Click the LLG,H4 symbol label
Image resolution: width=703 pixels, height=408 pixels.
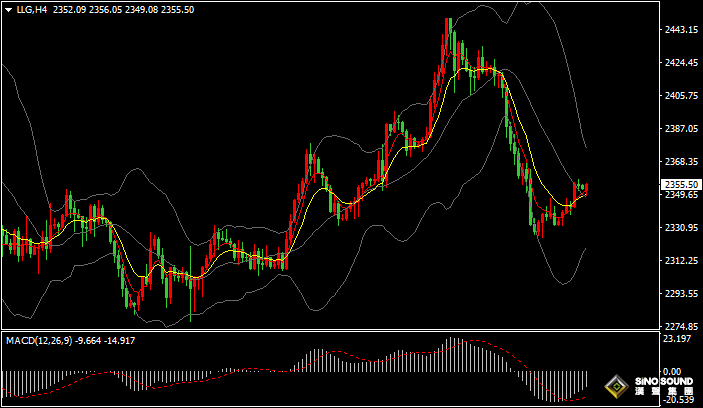pyautogui.click(x=31, y=10)
